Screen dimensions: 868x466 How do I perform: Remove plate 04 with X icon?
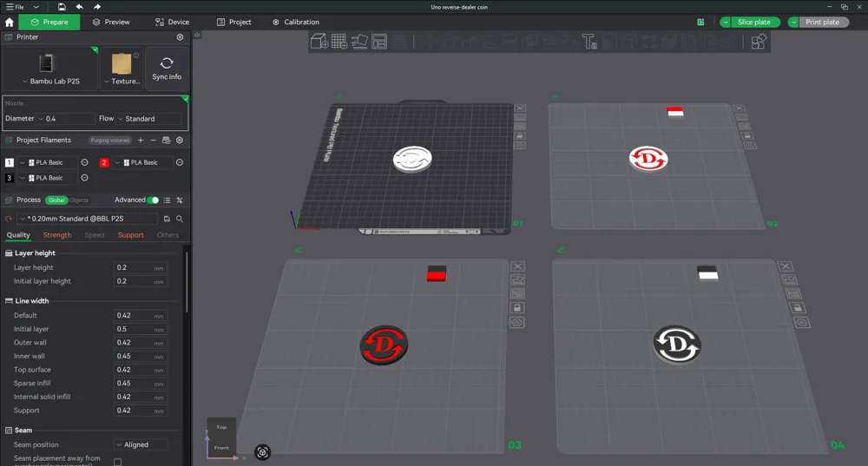(786, 266)
